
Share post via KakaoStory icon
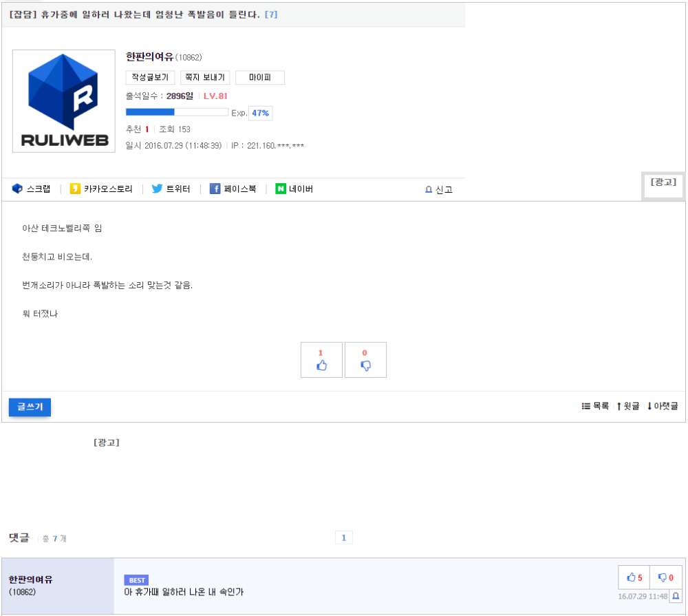pyautogui.click(x=76, y=189)
